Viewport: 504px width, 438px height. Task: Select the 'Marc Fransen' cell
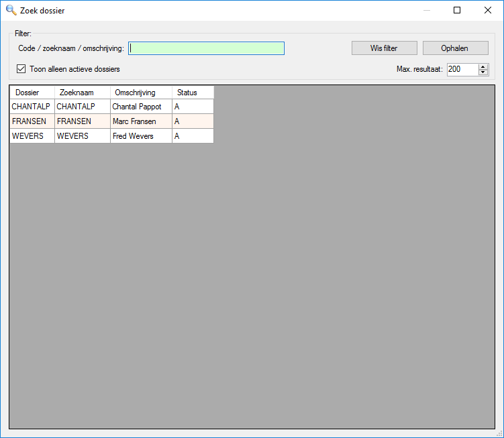pos(141,121)
